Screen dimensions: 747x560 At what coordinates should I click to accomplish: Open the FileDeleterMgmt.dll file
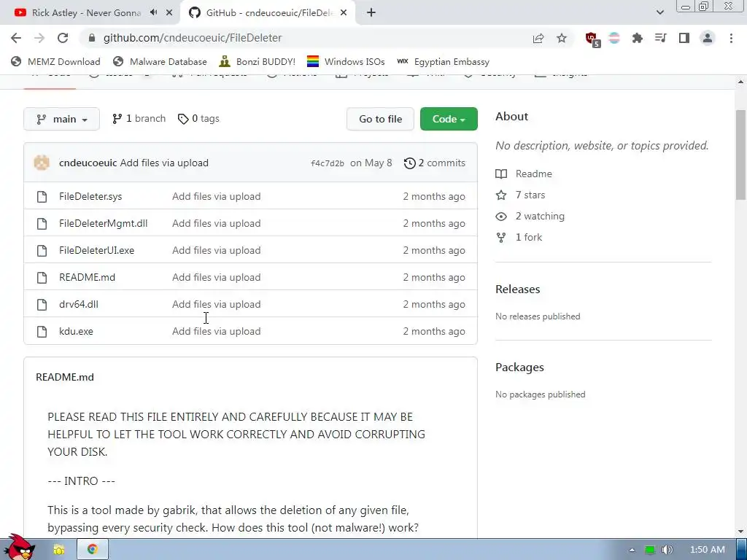pyautogui.click(x=104, y=223)
